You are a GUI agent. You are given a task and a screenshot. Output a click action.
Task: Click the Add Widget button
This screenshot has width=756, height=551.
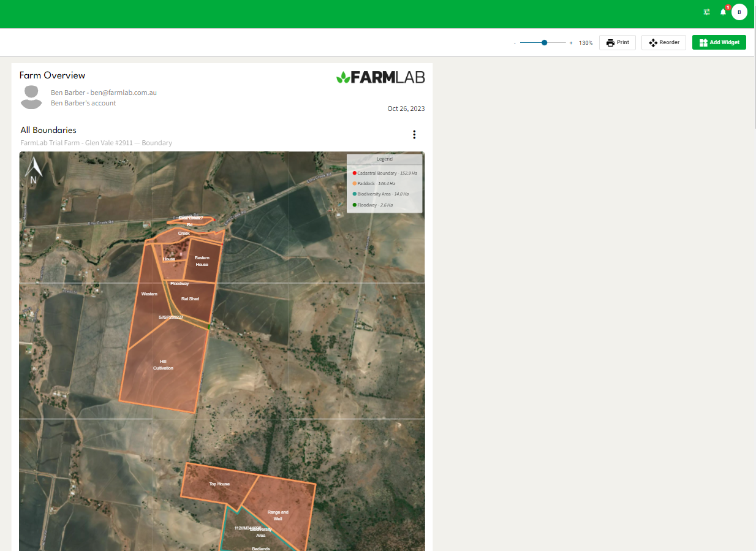click(719, 43)
